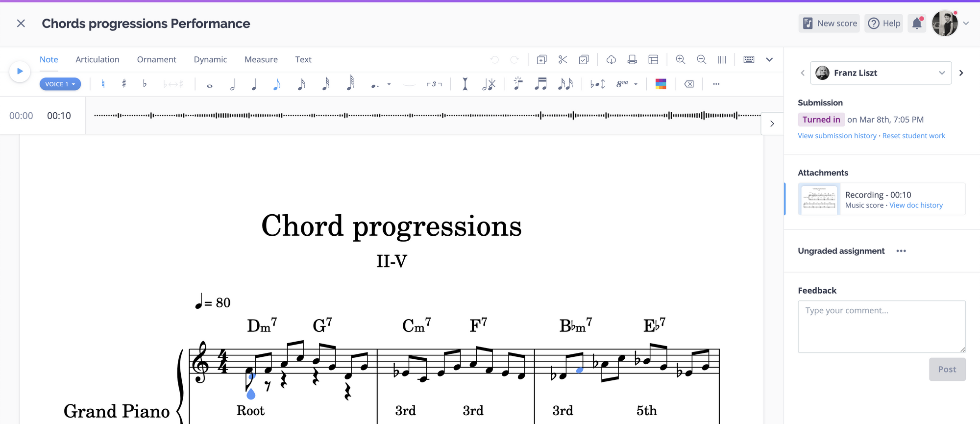Switch to the Dynamic tab
This screenshot has height=424, width=980.
tap(210, 59)
